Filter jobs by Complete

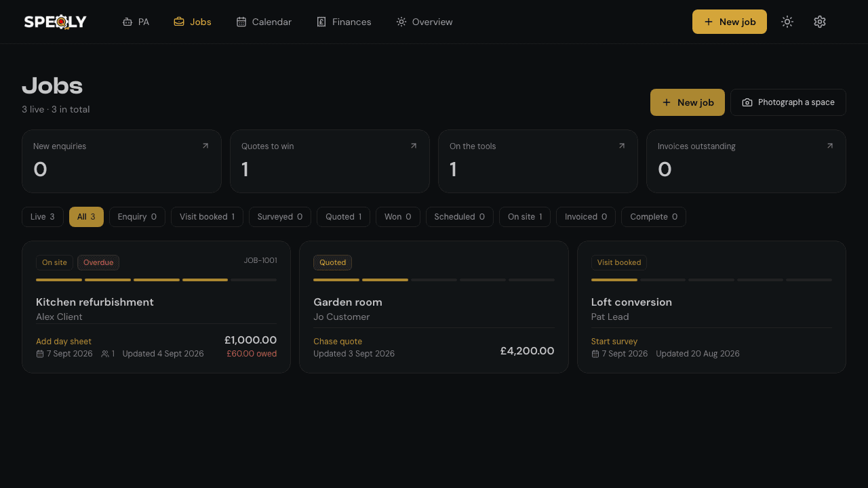[654, 217]
